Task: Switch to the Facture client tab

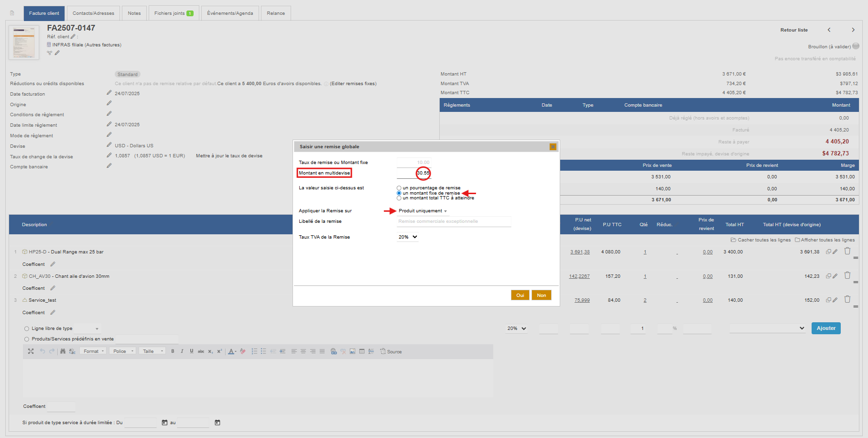Action: coord(44,13)
